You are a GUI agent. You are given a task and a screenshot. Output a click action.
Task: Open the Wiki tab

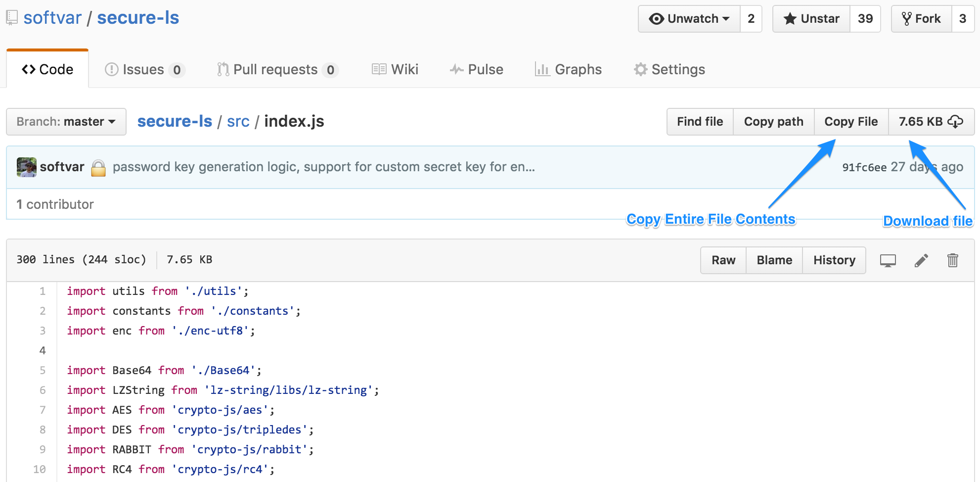395,70
